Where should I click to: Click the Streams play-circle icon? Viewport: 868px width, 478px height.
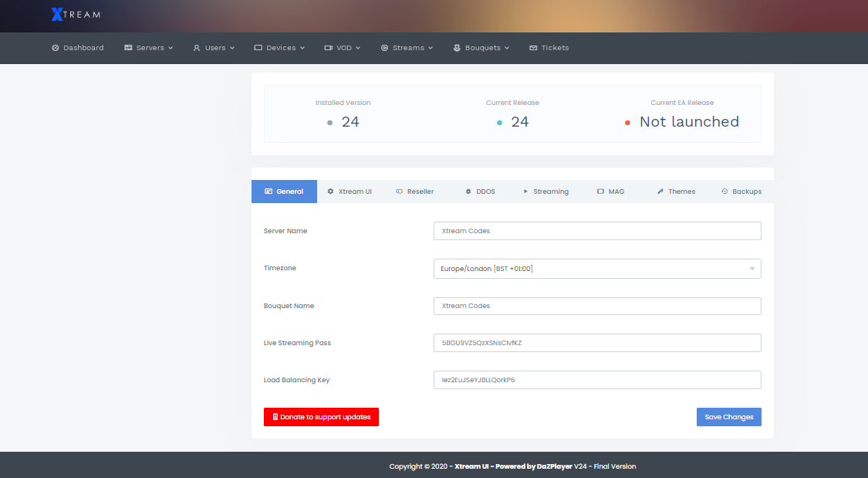385,48
